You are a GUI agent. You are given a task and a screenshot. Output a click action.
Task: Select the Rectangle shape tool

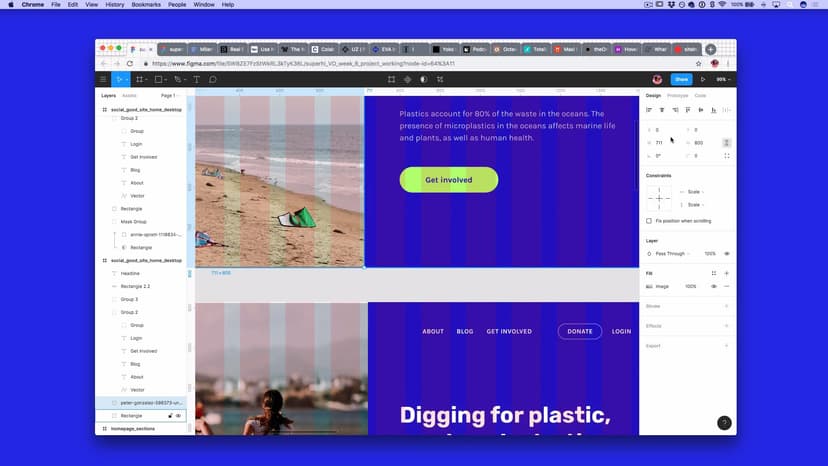[x=159, y=79]
